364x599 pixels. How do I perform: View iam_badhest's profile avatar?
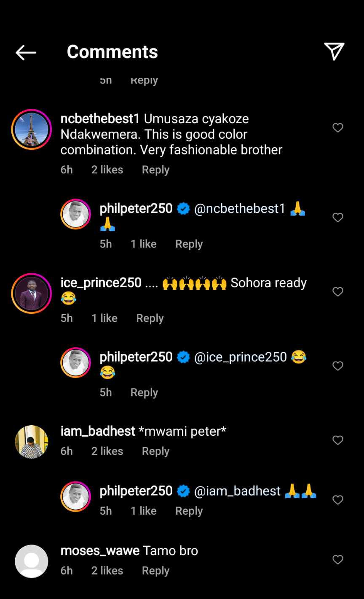tap(32, 442)
